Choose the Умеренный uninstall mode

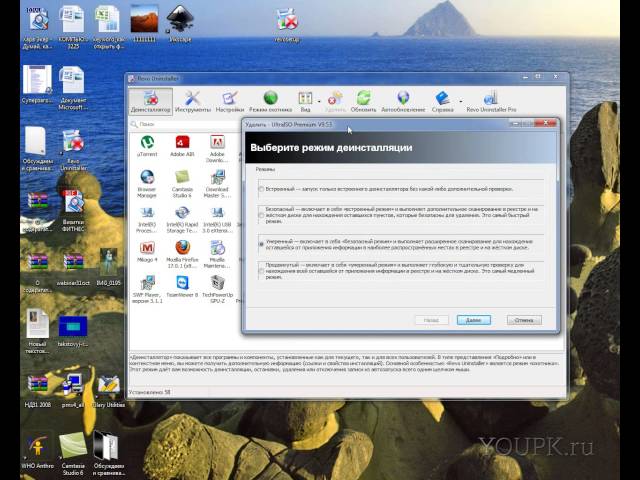point(261,244)
